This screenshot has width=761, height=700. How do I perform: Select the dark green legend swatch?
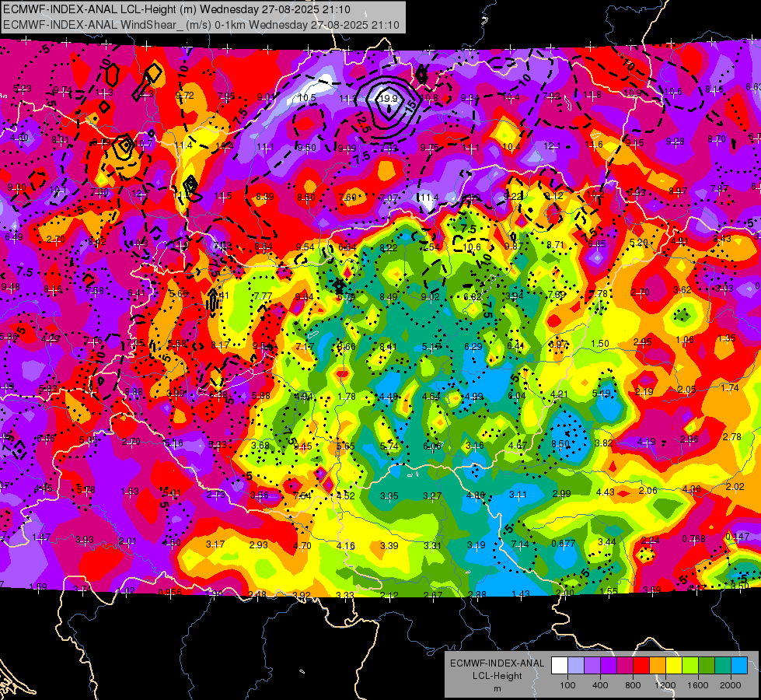pos(706,666)
